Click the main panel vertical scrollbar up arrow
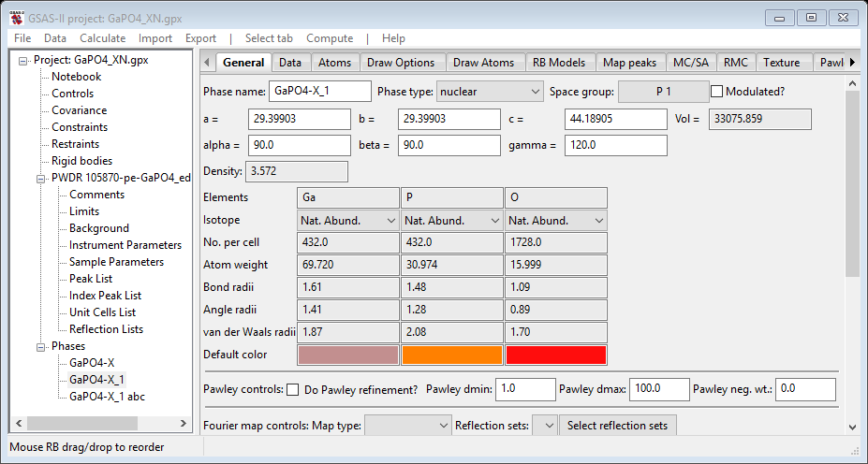 click(852, 83)
